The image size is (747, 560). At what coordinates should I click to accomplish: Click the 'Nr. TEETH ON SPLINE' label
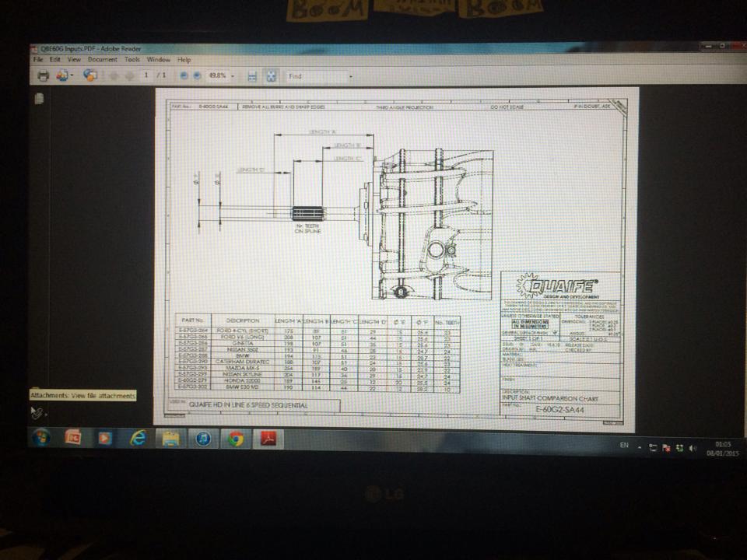coord(308,229)
